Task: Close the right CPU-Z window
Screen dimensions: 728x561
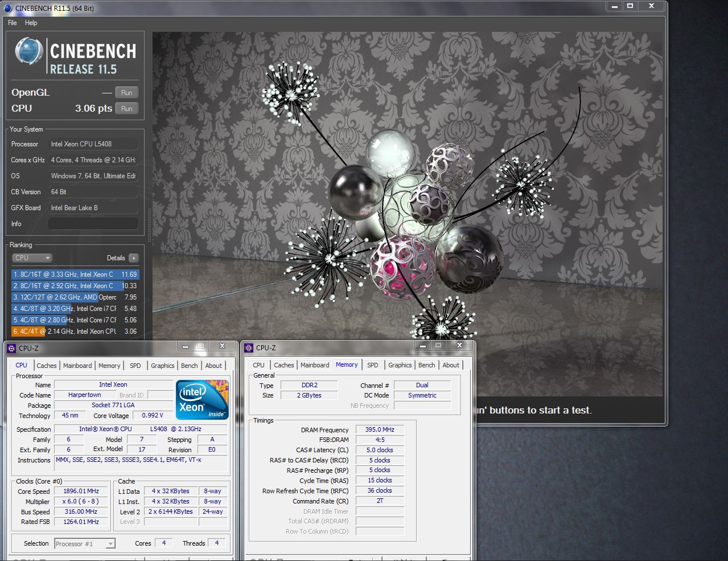Action: pyautogui.click(x=459, y=345)
